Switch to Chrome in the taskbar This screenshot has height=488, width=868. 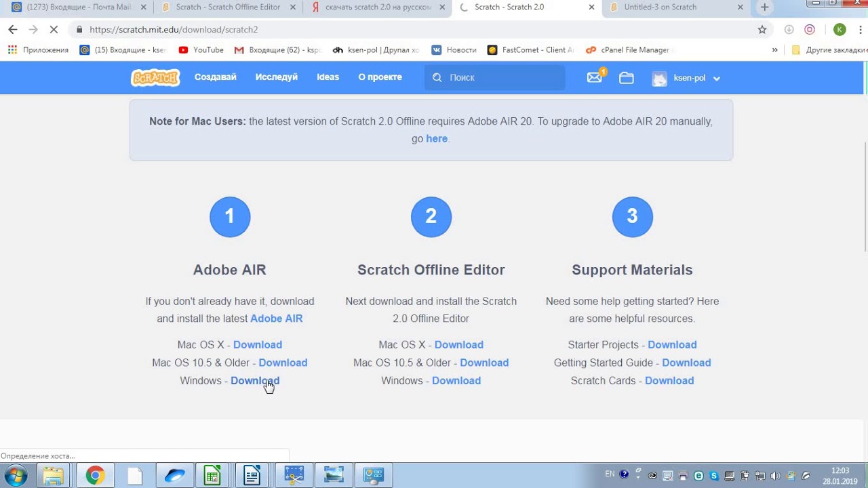[95, 476]
